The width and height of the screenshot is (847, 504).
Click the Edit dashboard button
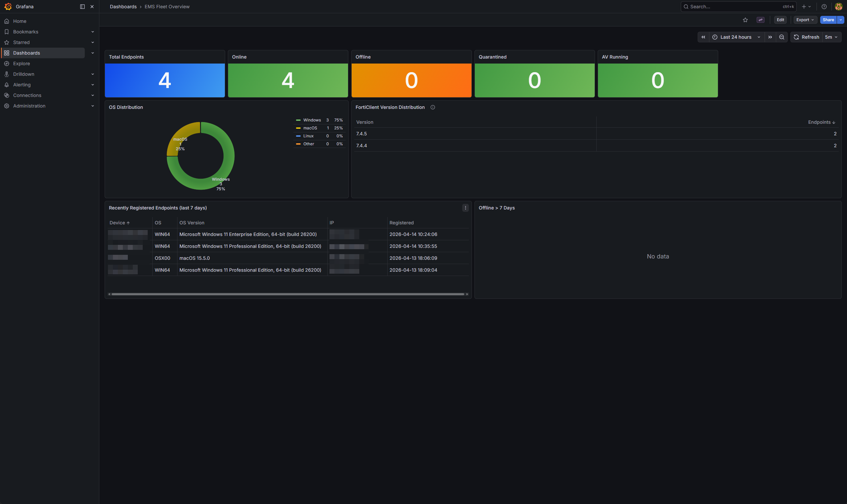(x=780, y=20)
